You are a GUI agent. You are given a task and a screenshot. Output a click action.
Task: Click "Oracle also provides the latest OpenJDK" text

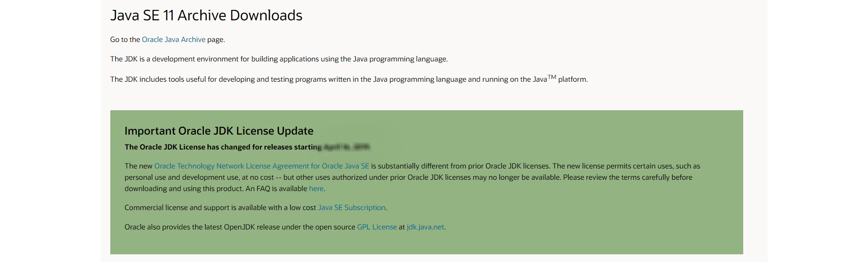pyautogui.click(x=240, y=227)
